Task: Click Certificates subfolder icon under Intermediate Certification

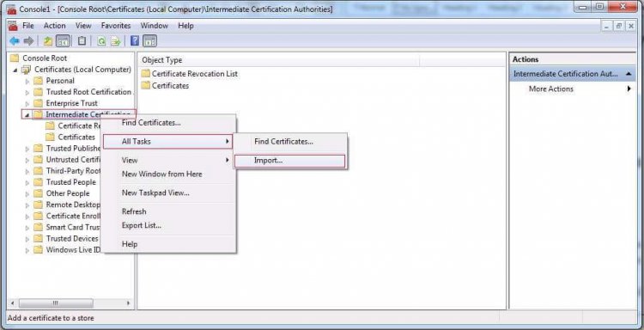Action: (50, 137)
